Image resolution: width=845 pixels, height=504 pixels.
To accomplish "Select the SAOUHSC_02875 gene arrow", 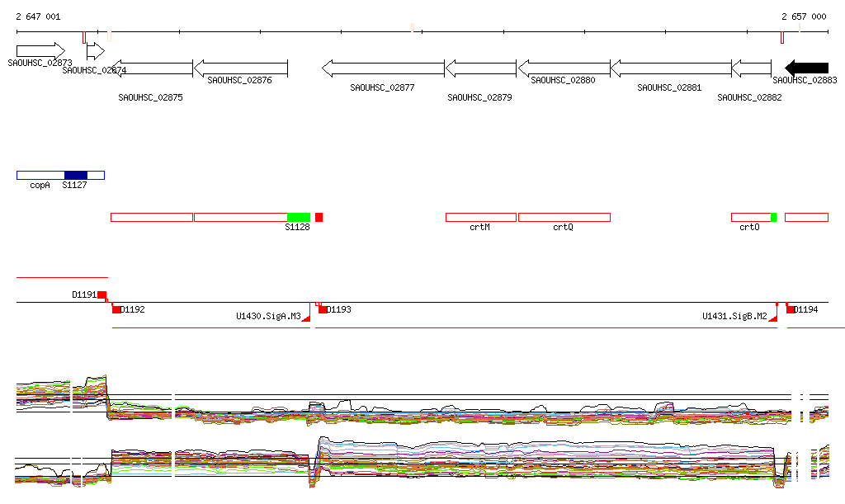I will 152,68.
